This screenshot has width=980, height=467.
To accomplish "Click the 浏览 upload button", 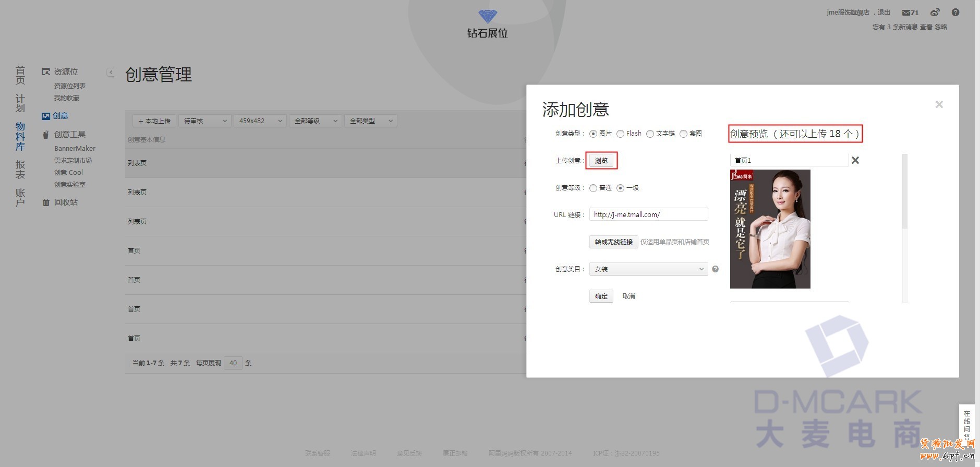I will click(x=601, y=161).
